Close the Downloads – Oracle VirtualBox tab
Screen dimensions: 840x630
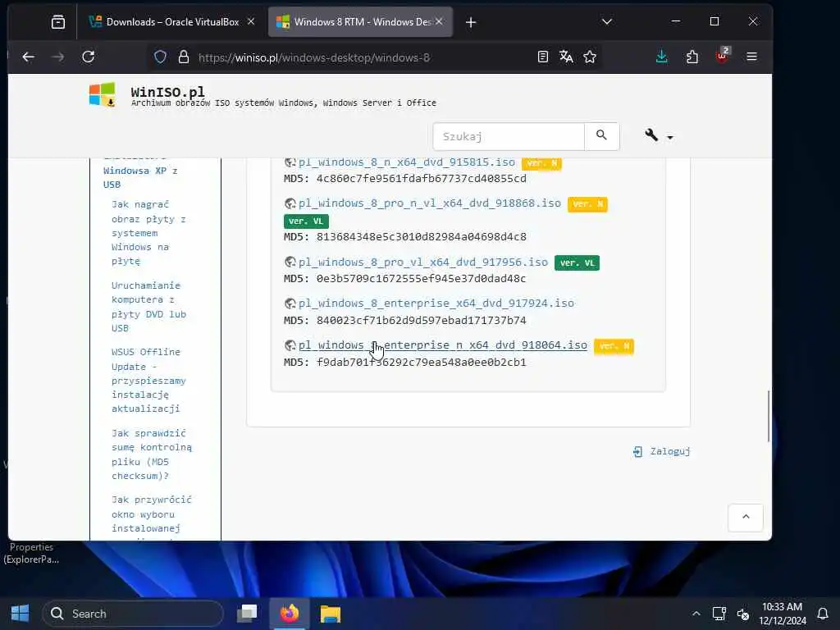tap(251, 22)
